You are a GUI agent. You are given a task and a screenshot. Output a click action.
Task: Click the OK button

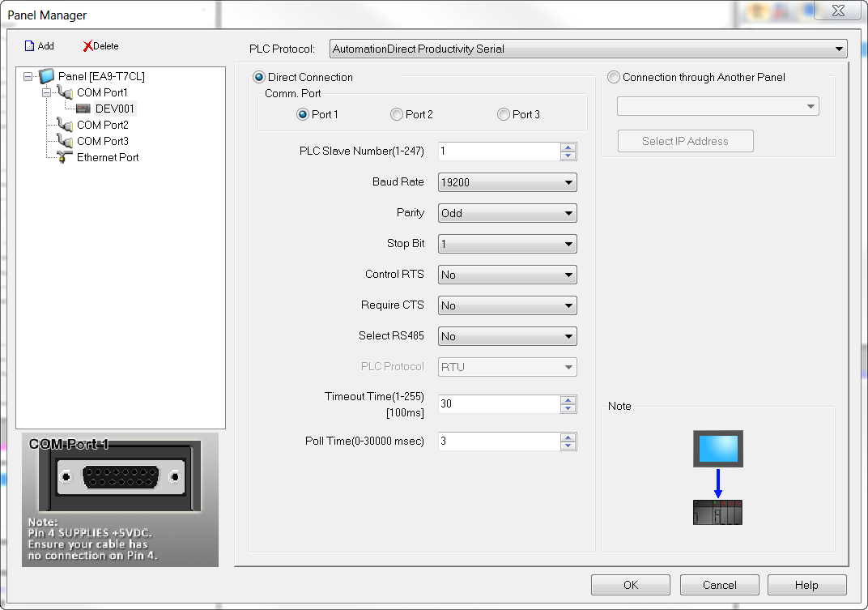(630, 584)
